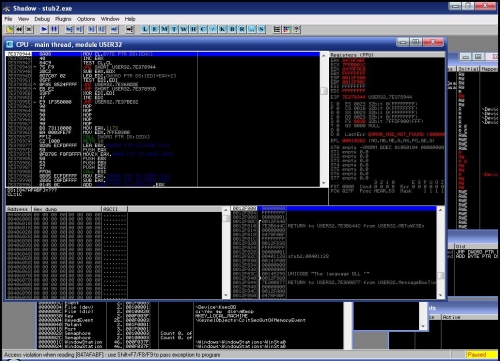Show Executable modules via E button

point(155,29)
